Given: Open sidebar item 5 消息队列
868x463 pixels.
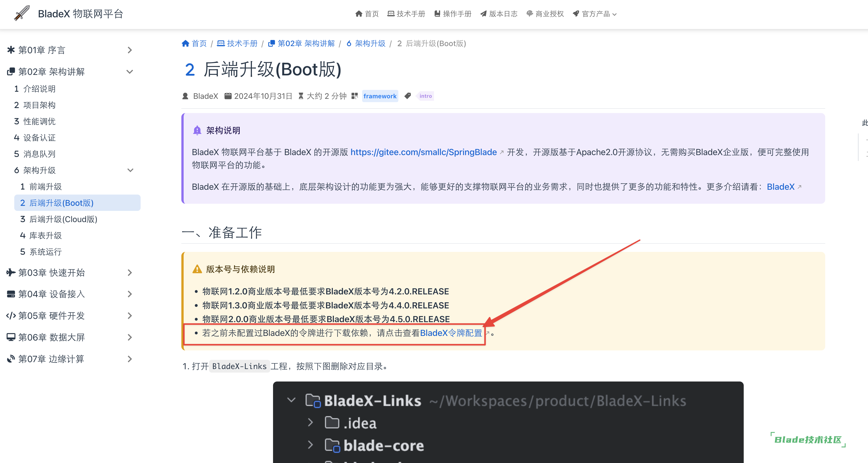Looking at the screenshot, I should [35, 154].
